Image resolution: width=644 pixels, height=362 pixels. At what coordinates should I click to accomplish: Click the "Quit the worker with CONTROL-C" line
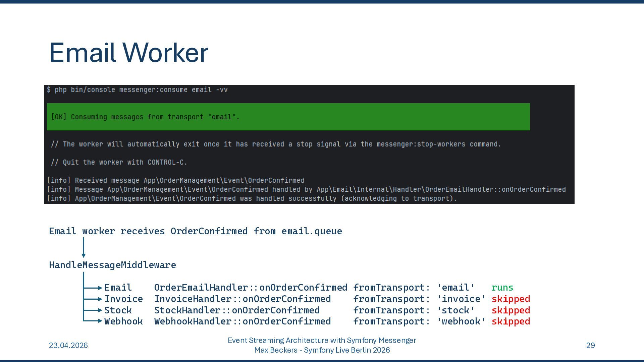point(119,162)
